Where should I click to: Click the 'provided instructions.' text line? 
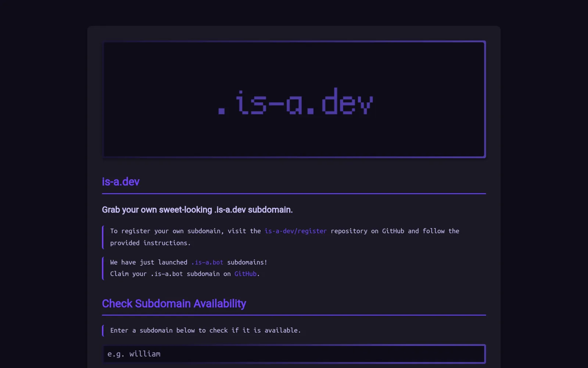150,243
